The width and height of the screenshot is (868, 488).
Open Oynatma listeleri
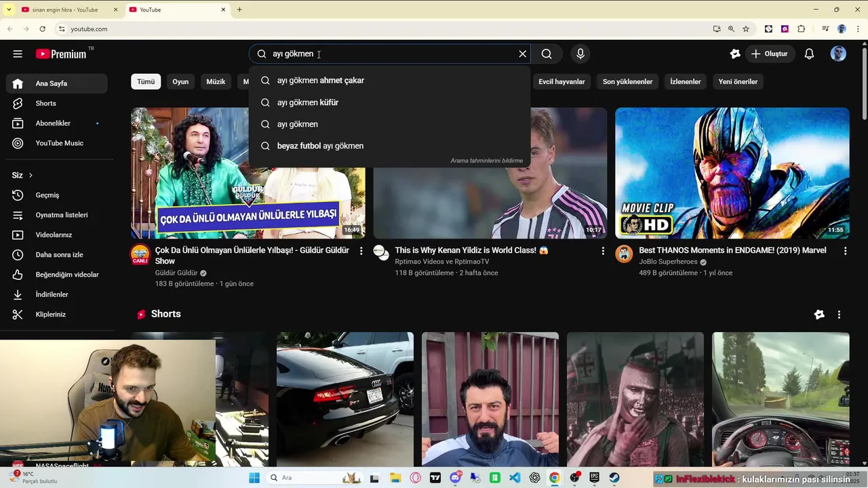click(x=57, y=215)
